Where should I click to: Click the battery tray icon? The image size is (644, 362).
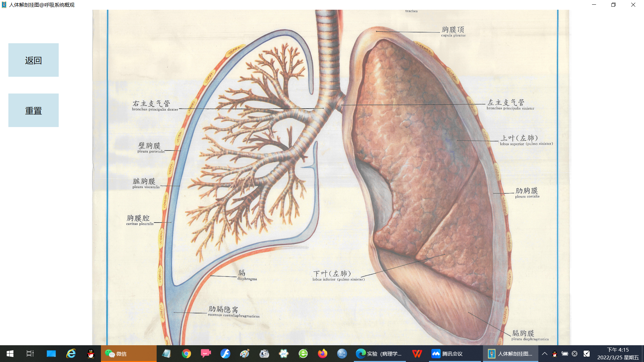[565, 354]
